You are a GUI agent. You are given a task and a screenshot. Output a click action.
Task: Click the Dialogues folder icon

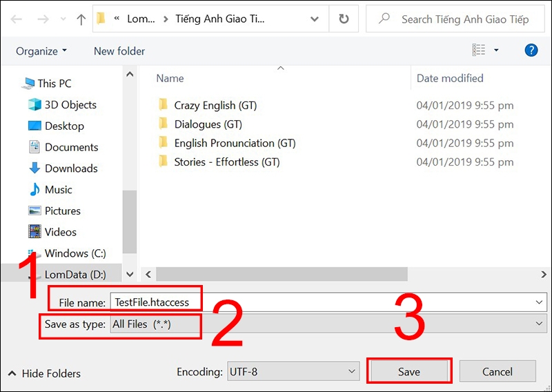(x=163, y=124)
